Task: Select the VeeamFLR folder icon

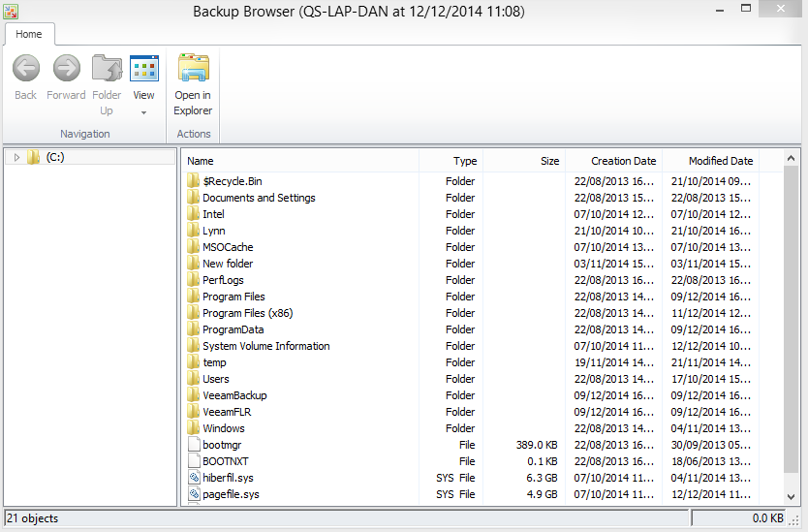Action: (x=193, y=412)
